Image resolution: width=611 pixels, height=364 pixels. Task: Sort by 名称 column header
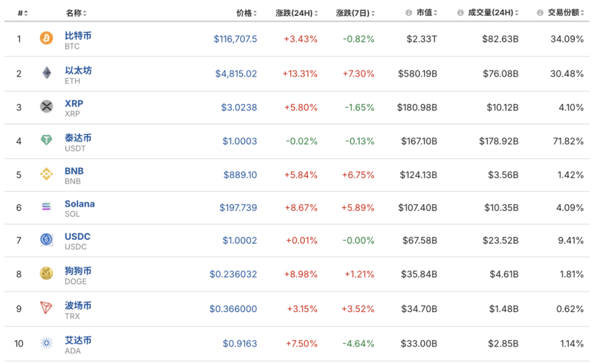76,13
